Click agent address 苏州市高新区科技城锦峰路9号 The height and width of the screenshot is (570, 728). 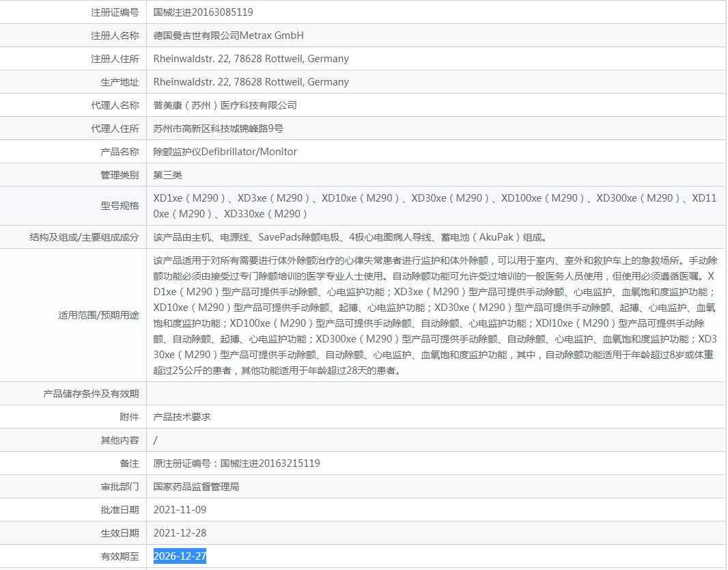coord(218,128)
